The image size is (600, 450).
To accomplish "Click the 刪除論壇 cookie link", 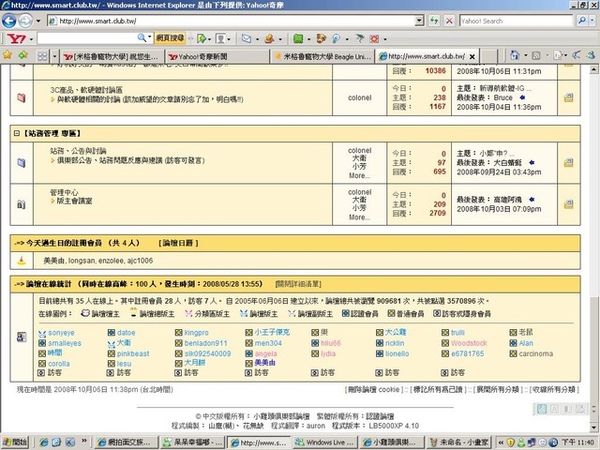I will [x=374, y=390].
